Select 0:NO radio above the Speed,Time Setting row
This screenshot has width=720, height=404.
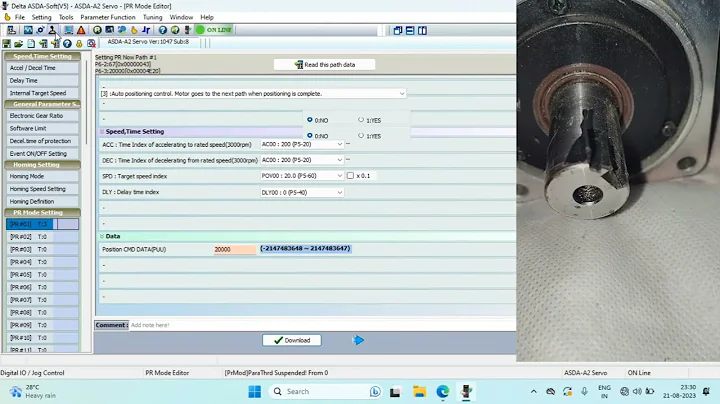(309, 120)
